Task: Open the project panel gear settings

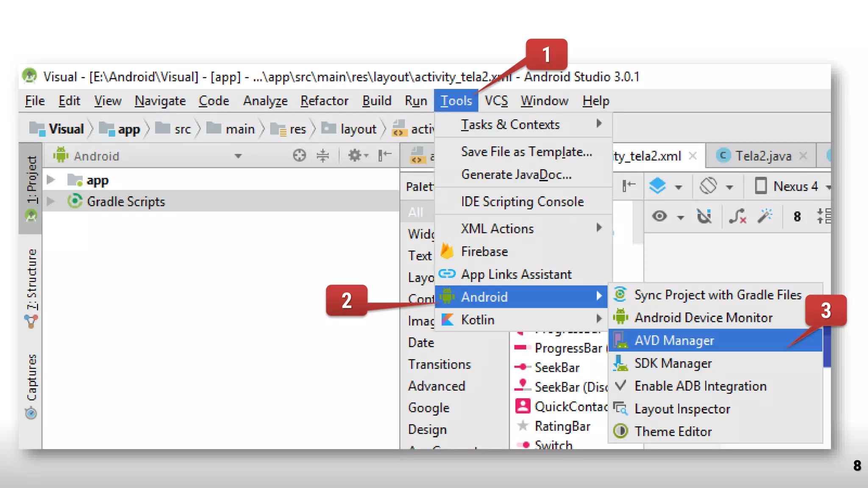Action: [355, 155]
